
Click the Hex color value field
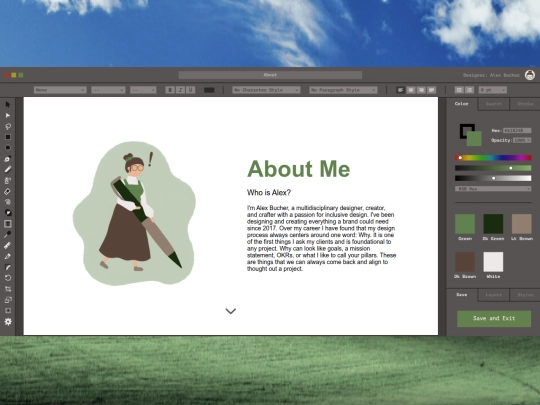tap(517, 131)
